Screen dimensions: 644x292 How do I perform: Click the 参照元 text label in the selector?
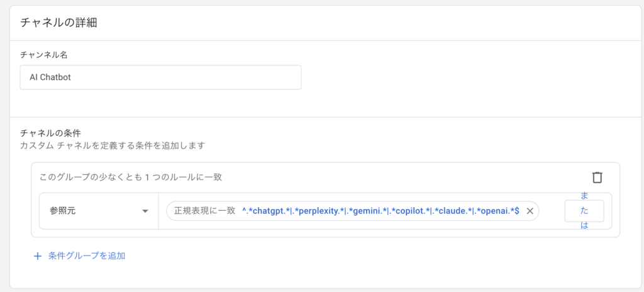click(62, 211)
